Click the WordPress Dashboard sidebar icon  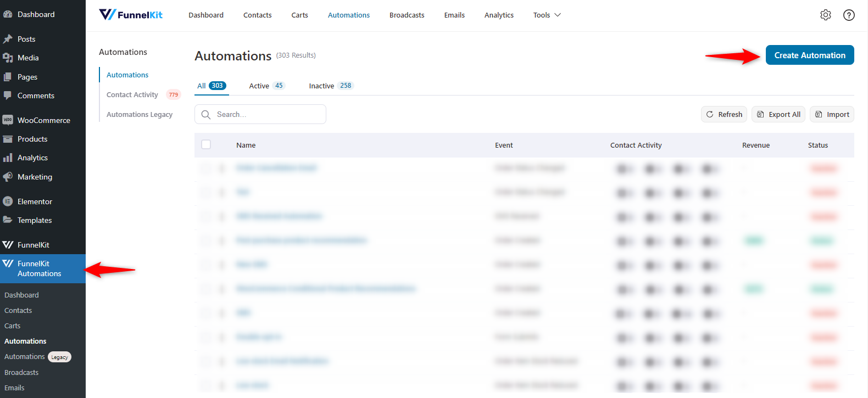click(8, 14)
